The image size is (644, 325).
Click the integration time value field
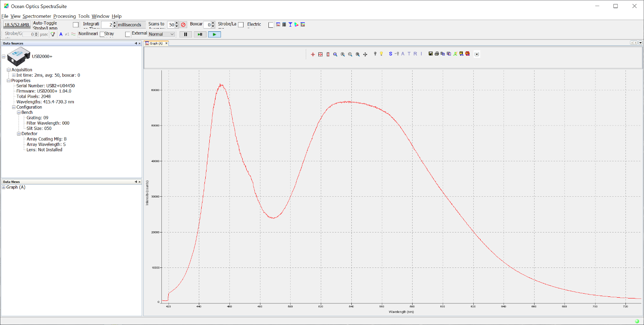(106, 25)
